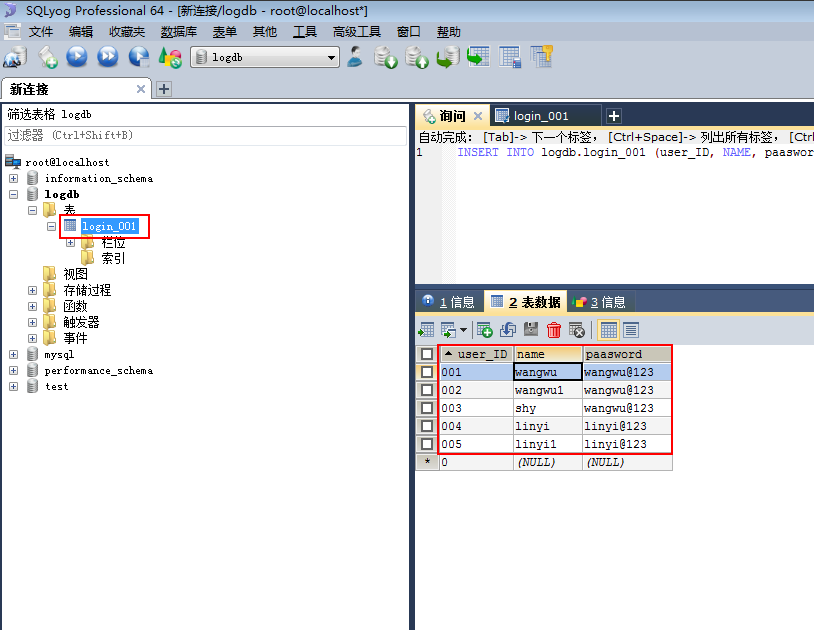Close the 新连接 connection tab
The width and height of the screenshot is (814, 630).
pos(141,89)
